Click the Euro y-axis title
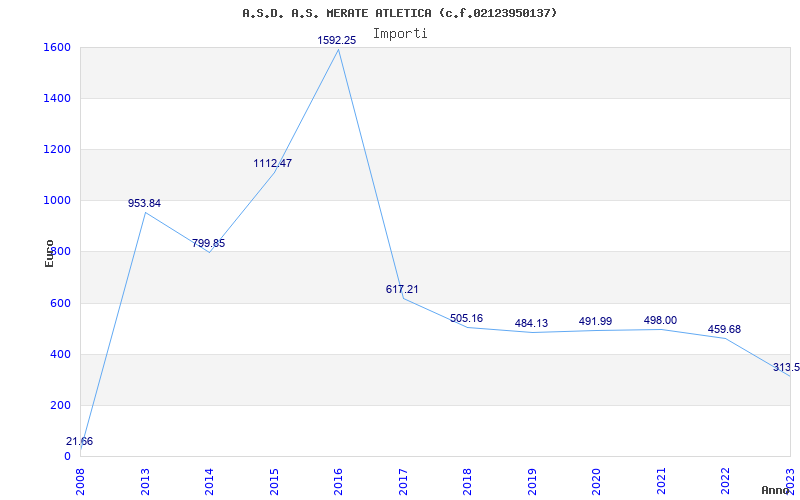Screen dimensions: 800x500 tap(49, 253)
